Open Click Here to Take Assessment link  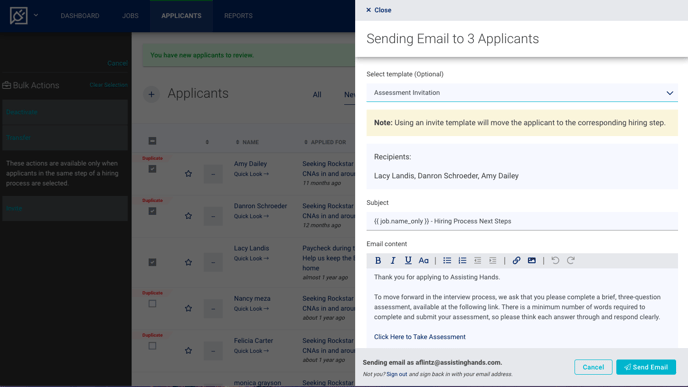click(x=419, y=337)
